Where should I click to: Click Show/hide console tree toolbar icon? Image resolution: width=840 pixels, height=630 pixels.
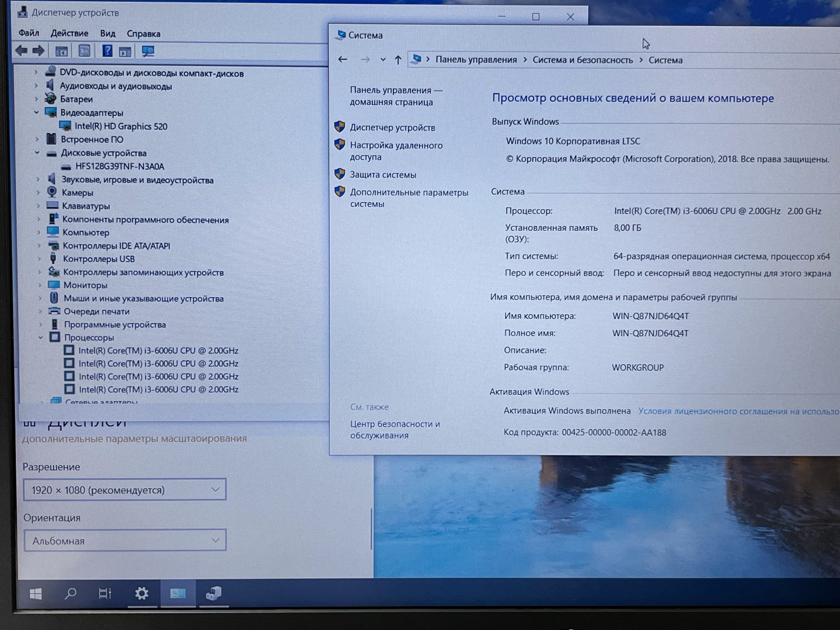click(61, 52)
